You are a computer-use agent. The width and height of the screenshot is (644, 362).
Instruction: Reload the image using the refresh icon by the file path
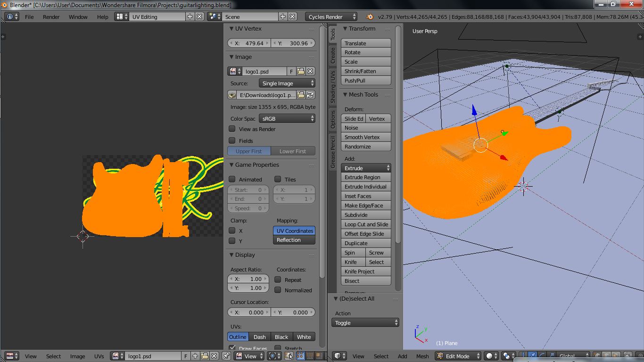310,95
